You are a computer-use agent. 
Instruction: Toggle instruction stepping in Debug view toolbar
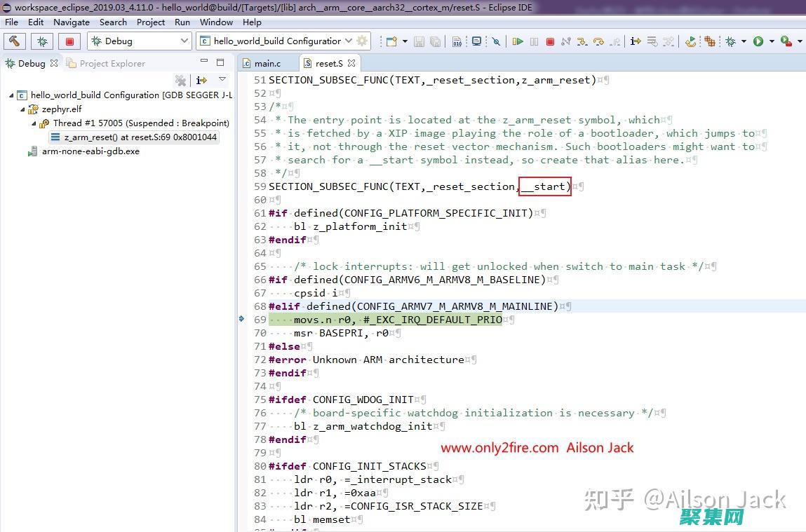coord(202,81)
